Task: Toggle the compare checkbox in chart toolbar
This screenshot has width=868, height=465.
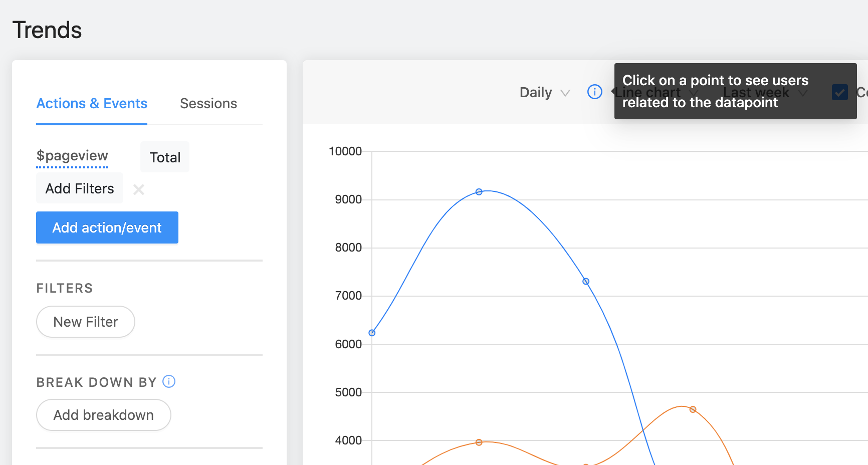Action: click(x=839, y=92)
